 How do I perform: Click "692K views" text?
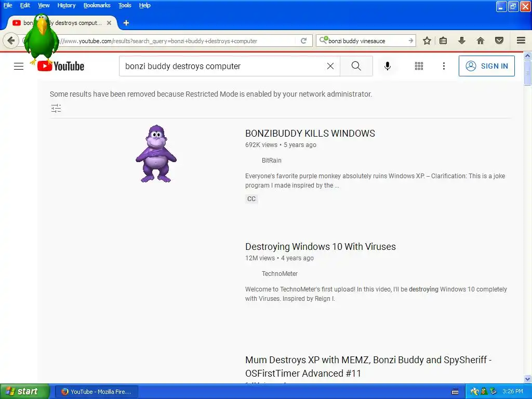[x=261, y=145]
